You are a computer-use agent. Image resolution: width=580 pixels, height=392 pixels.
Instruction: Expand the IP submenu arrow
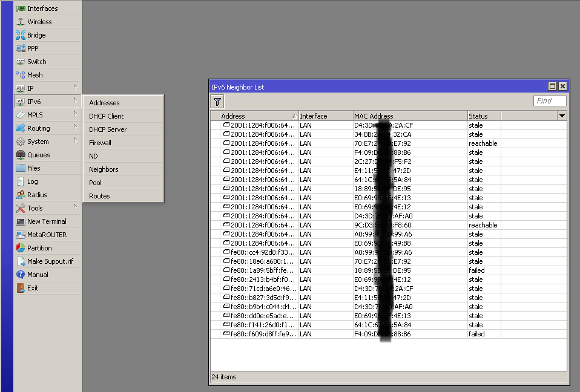75,88
